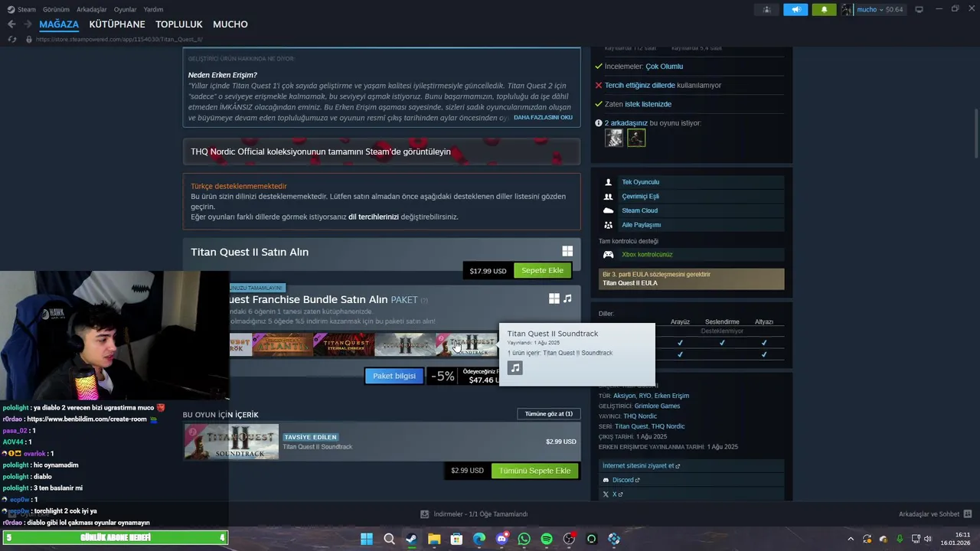Add Titan Quest II to cart with Sepete Ekle

542,270
